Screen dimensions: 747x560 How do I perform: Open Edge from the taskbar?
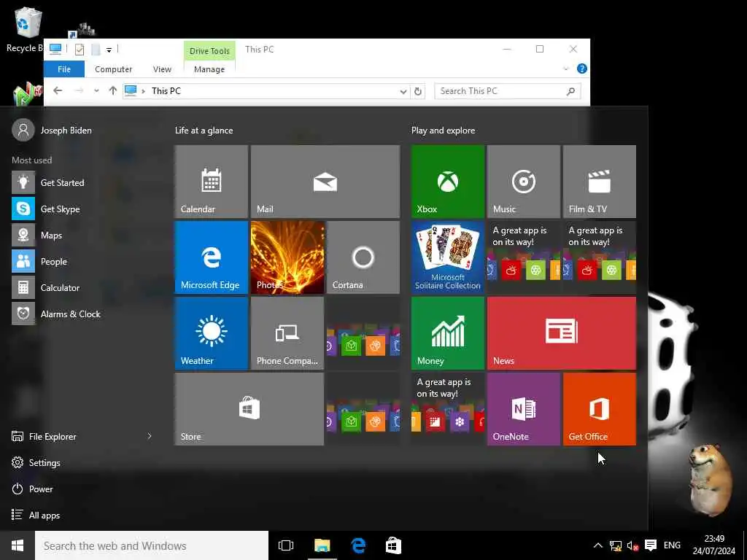click(358, 545)
